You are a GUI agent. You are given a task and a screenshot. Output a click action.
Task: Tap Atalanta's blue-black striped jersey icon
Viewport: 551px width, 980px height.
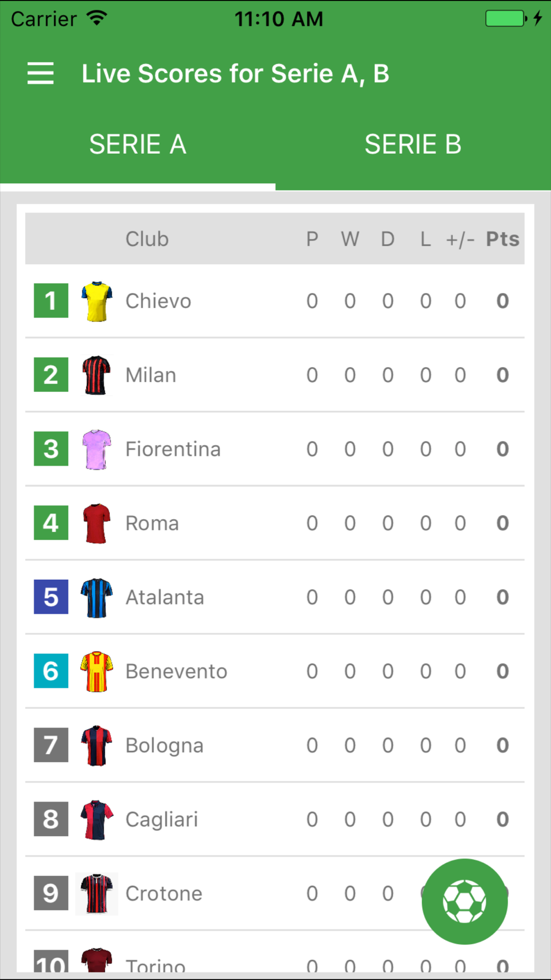pyautogui.click(x=97, y=597)
